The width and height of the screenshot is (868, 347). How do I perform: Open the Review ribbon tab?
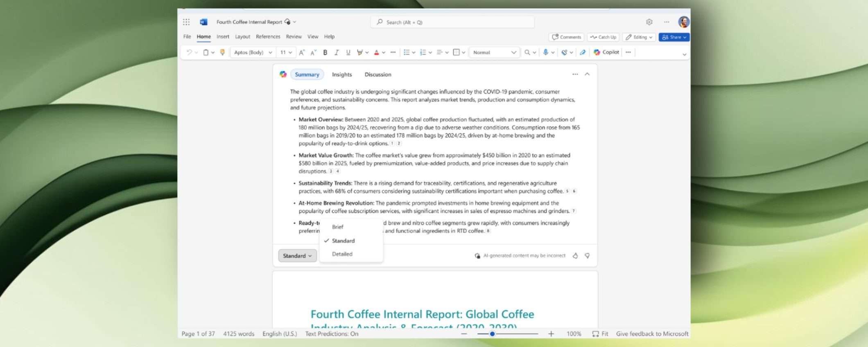[x=294, y=37]
